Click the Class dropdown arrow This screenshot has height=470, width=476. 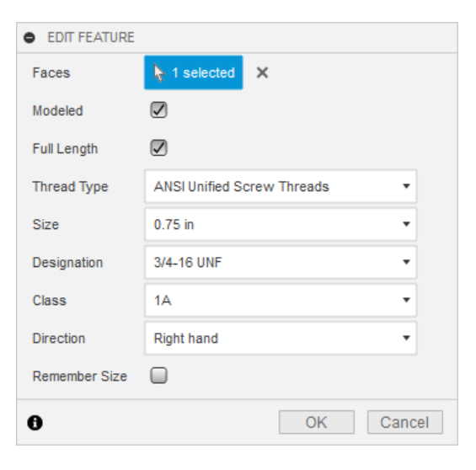[x=406, y=300]
